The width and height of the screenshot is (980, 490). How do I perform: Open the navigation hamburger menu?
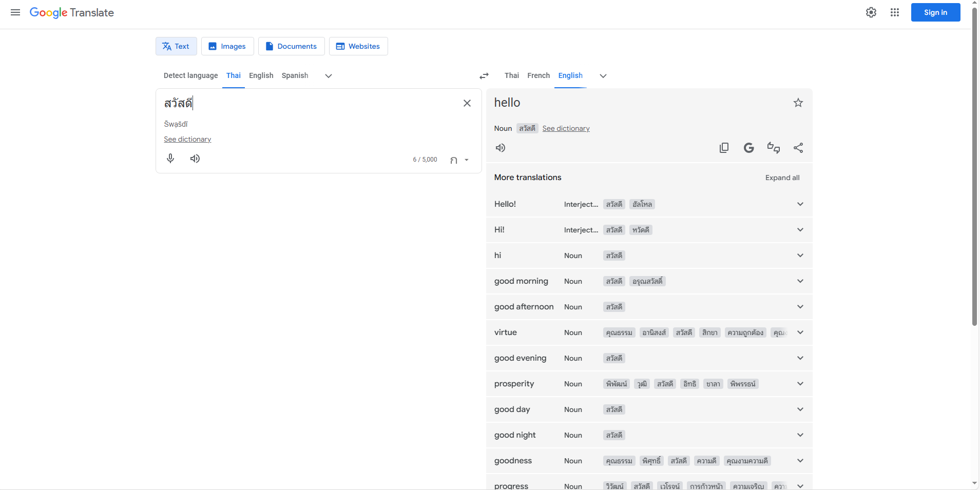coord(15,12)
